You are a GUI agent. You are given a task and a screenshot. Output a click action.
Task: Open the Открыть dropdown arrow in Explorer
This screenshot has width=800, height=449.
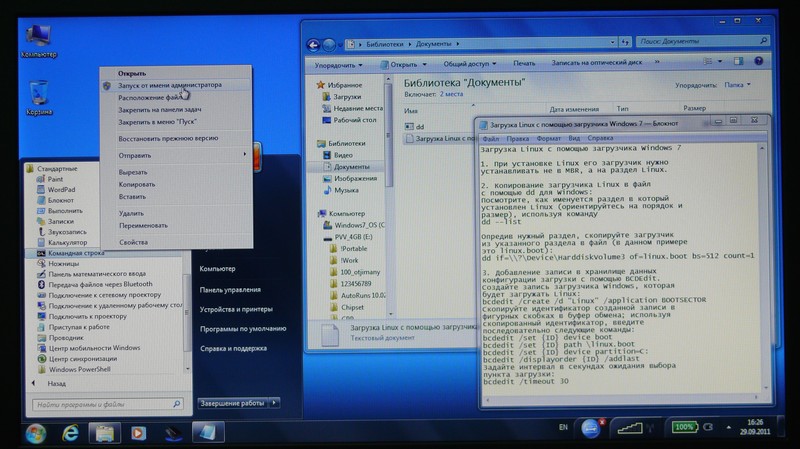tap(424, 64)
